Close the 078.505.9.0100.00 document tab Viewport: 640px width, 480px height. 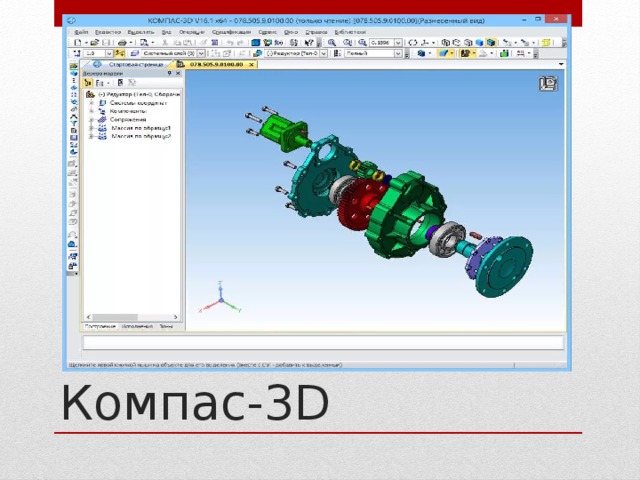tap(251, 64)
